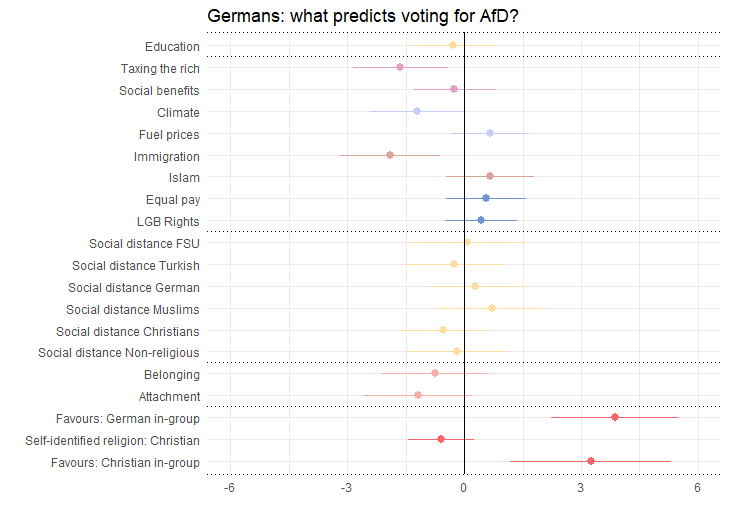Click the chart title about AfD voting
Viewport: 729px width, 519px height.
tap(362, 16)
